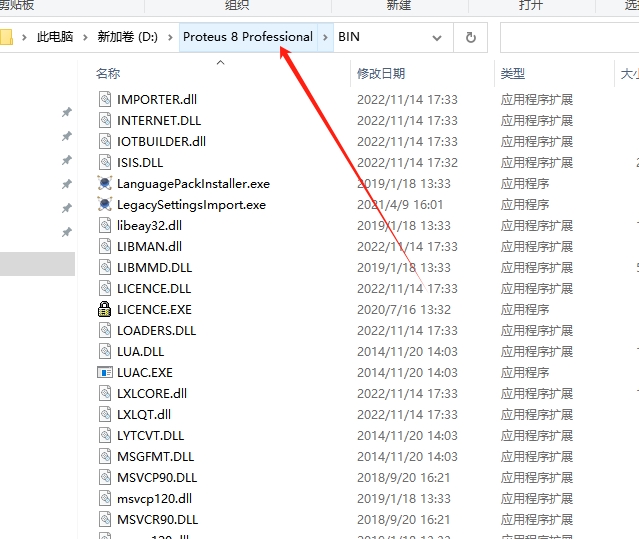The width and height of the screenshot is (639, 539).
Task: Select the libeay32.dll file name
Action: click(149, 226)
